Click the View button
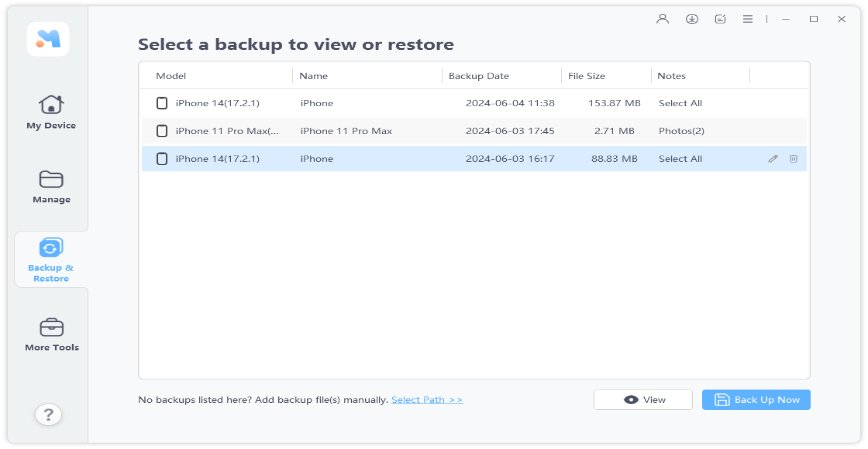This screenshot has height=449, width=868. click(643, 400)
